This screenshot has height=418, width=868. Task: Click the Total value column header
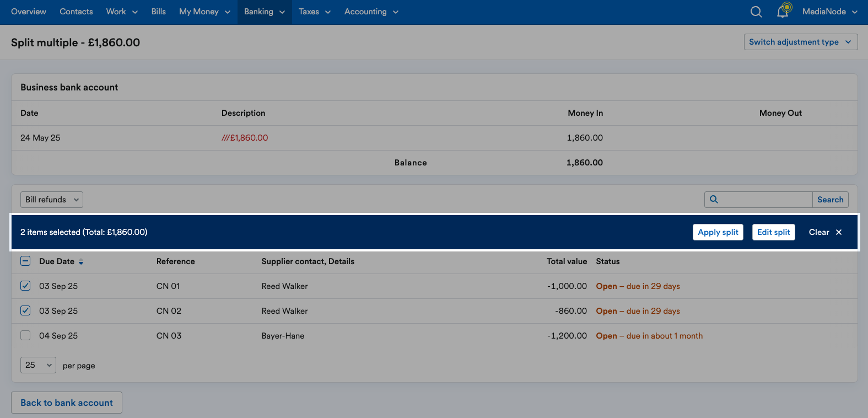click(567, 261)
